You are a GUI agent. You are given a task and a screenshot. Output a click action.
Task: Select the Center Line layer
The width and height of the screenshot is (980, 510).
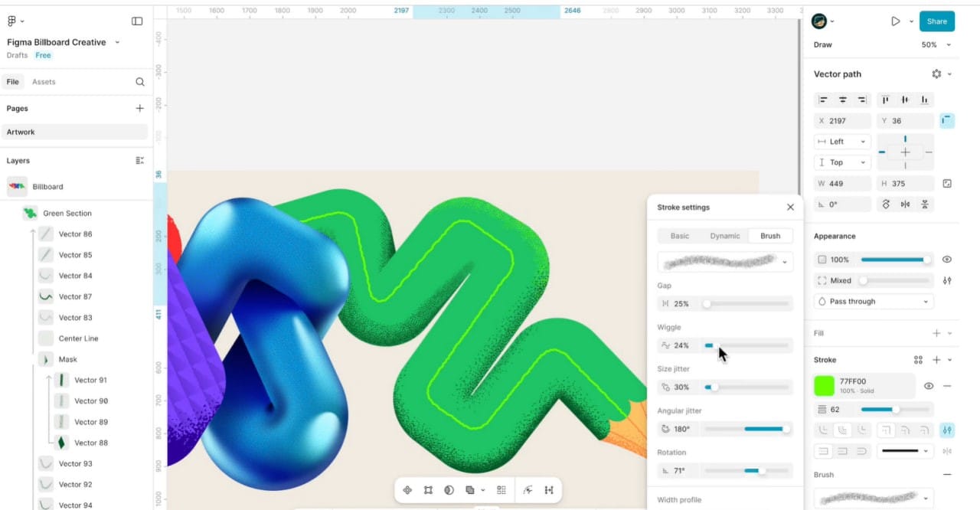click(78, 338)
